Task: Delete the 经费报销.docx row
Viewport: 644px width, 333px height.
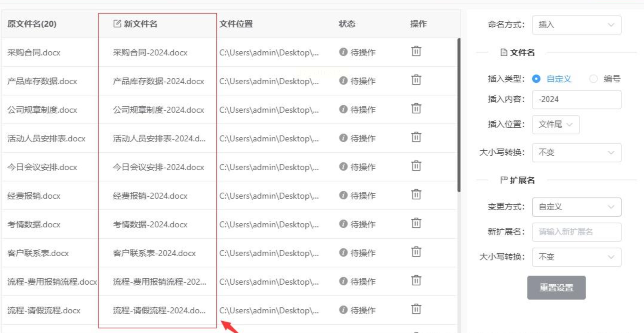Action: [x=416, y=195]
